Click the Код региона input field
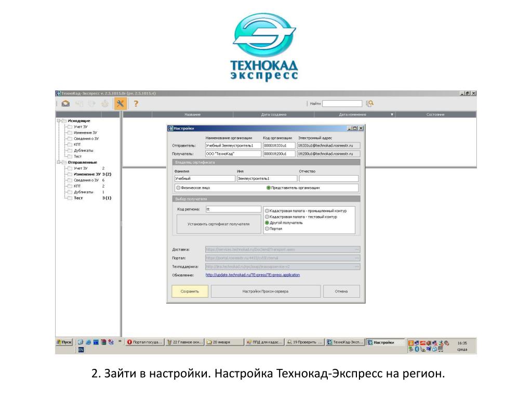The width and height of the screenshot is (532, 399). click(233, 209)
